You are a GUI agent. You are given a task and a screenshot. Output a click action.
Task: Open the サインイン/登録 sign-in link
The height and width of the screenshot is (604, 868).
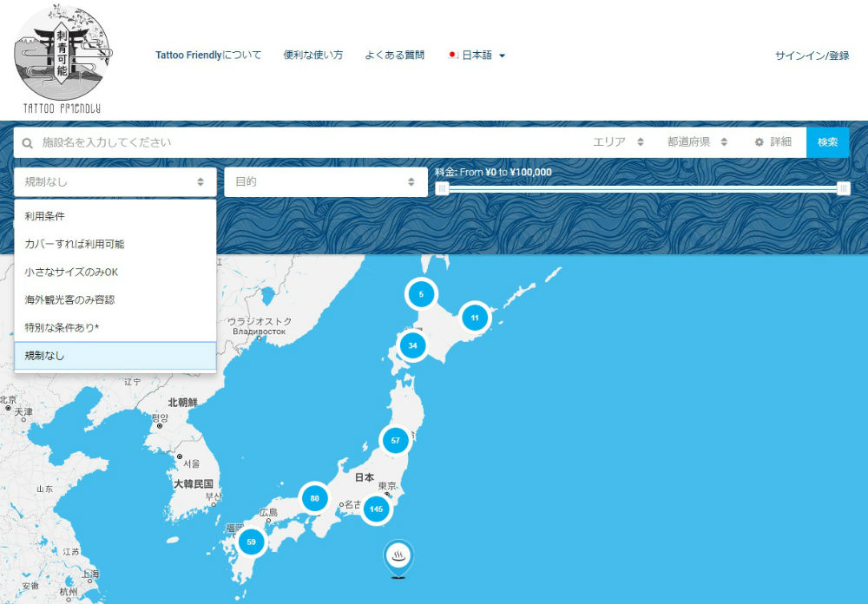pyautogui.click(x=812, y=56)
